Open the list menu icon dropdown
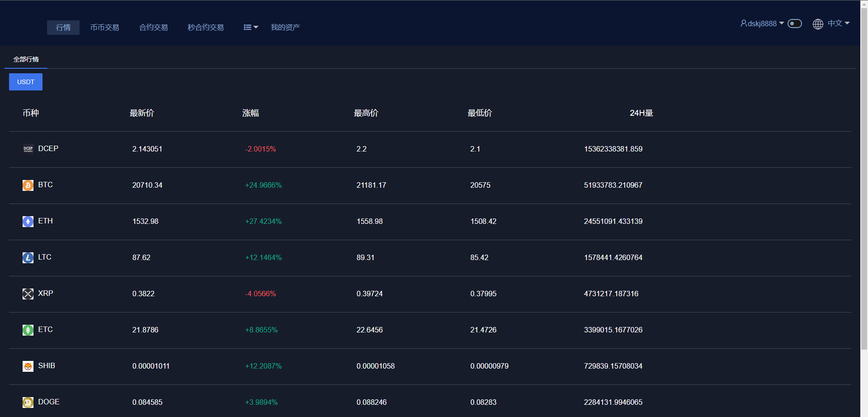The height and width of the screenshot is (417, 868). coord(251,28)
